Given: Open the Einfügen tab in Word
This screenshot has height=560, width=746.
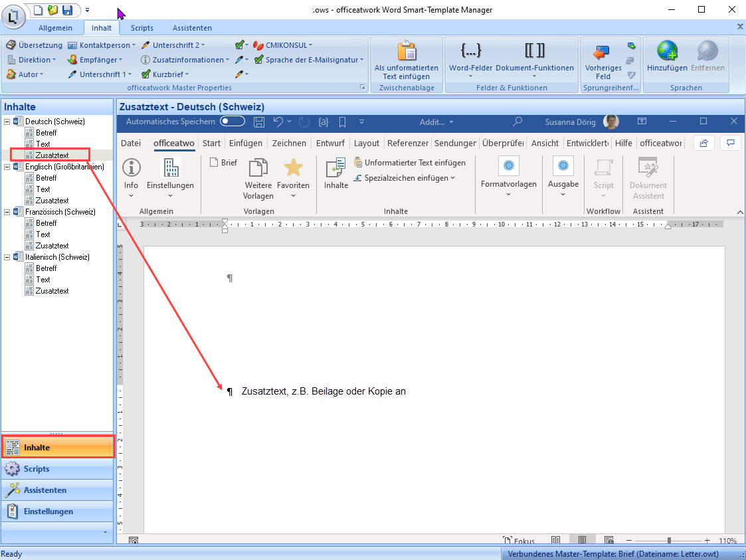Looking at the screenshot, I should (246, 143).
